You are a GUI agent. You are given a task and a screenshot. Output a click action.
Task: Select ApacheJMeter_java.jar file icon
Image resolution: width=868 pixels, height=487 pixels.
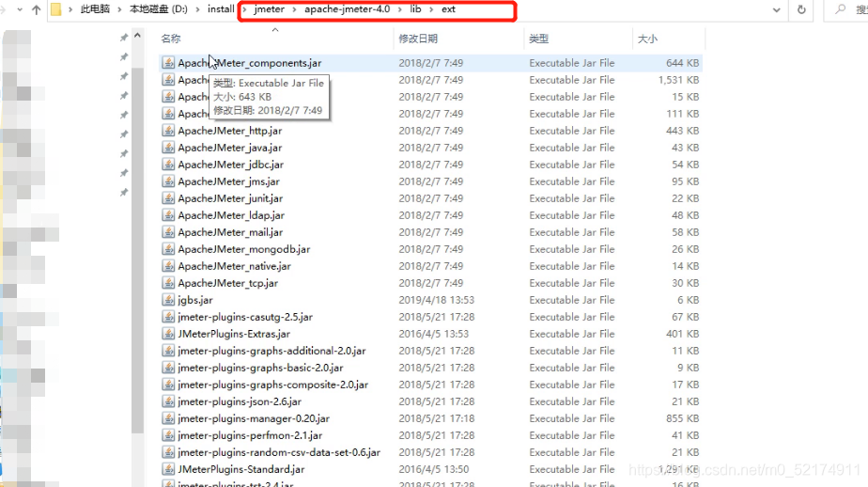[168, 148]
